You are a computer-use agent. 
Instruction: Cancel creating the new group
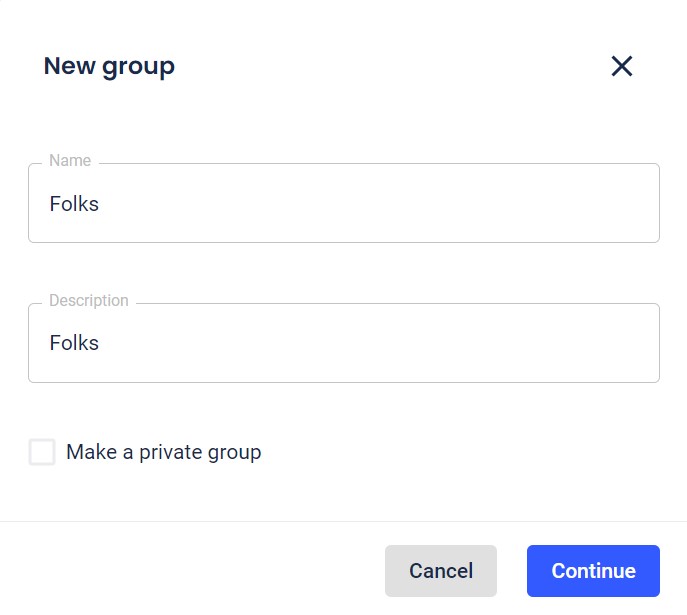[441, 571]
